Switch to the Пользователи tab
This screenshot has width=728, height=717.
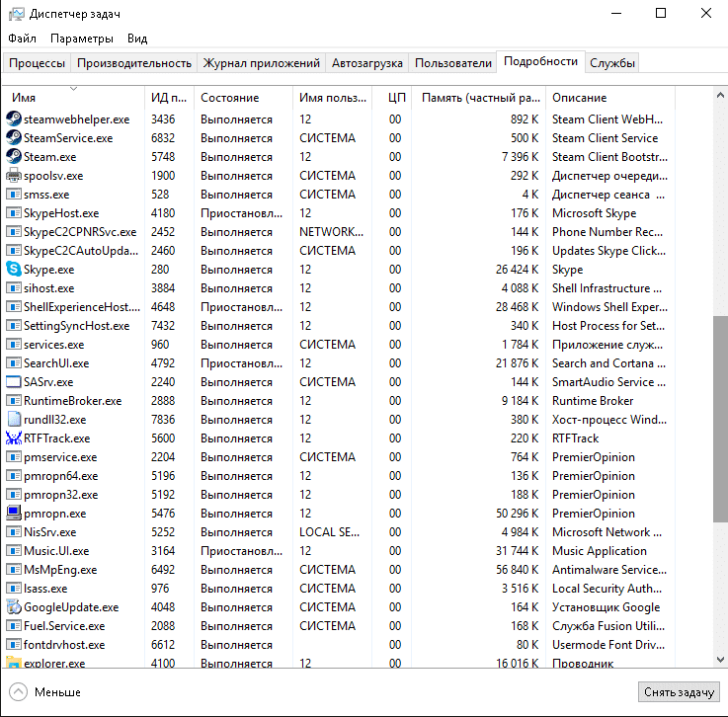(453, 63)
